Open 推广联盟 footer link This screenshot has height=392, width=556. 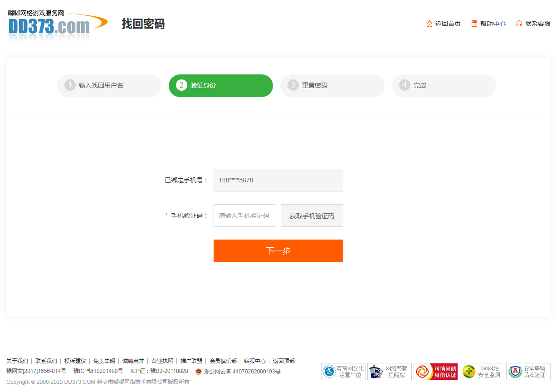point(191,361)
